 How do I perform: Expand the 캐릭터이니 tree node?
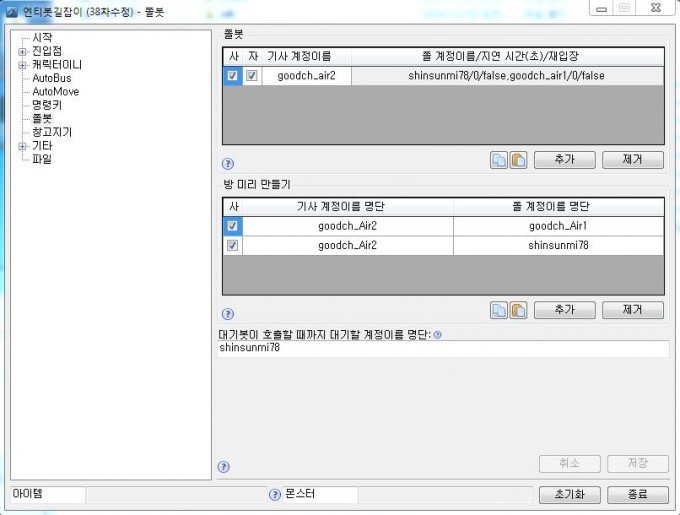point(22,64)
